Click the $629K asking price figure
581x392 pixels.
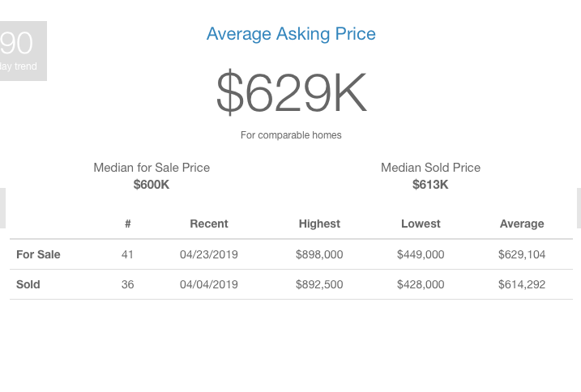click(291, 92)
